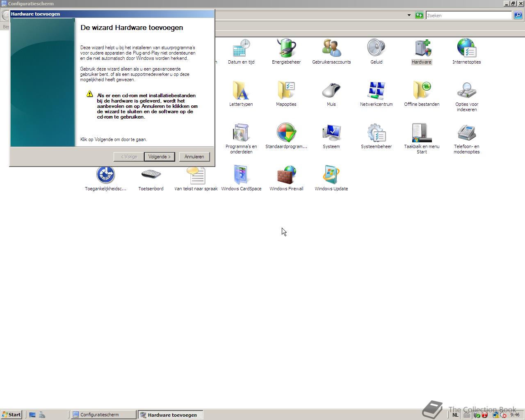Open Energiebeheer power options
Image resolution: width=525 pixels, height=420 pixels.
tap(286, 52)
